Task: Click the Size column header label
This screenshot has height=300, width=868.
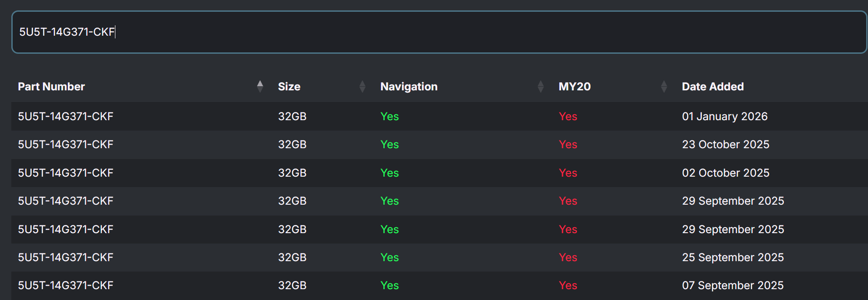Action: [289, 86]
